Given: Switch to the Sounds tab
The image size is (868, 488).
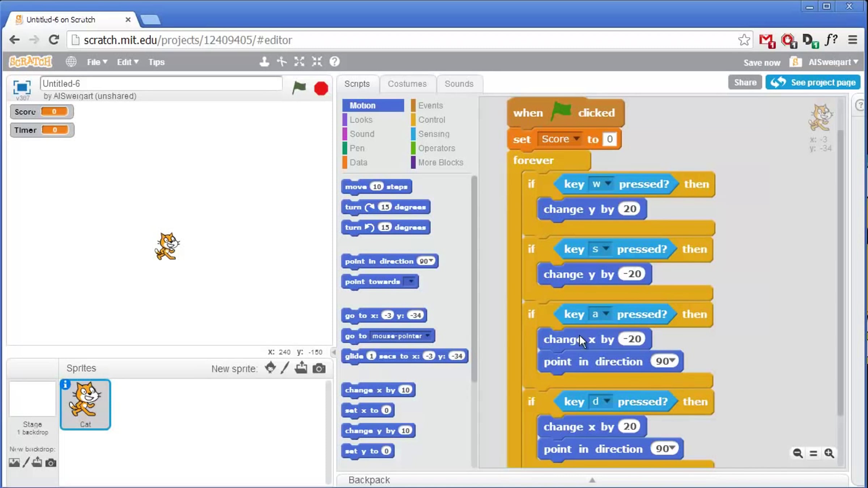Looking at the screenshot, I should (x=459, y=84).
